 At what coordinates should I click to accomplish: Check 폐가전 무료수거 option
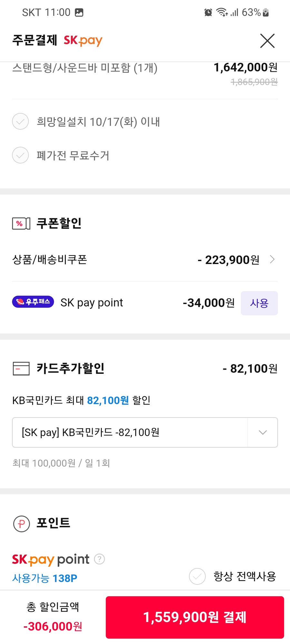[x=20, y=155]
